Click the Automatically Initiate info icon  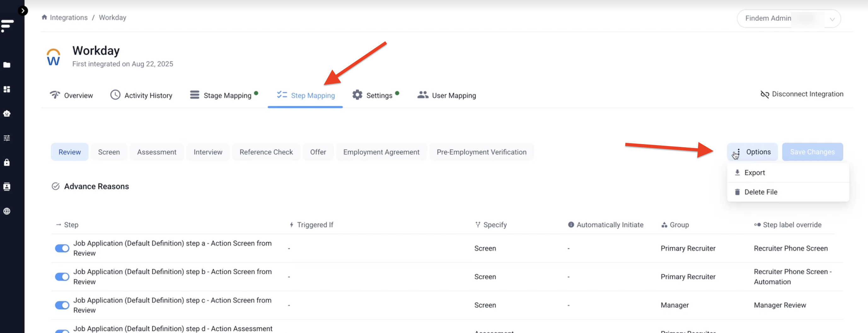coord(571,225)
